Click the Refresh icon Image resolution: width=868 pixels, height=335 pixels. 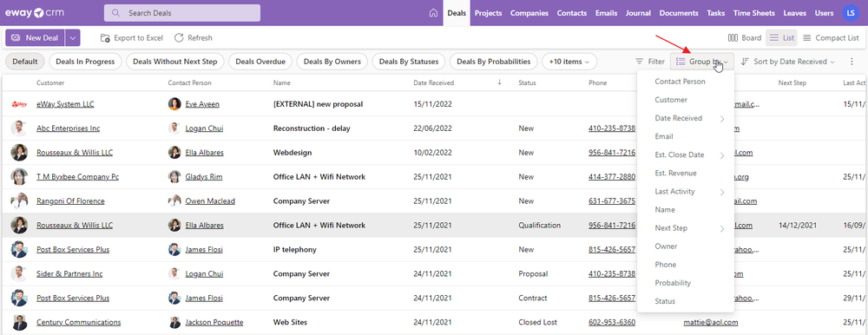pos(179,37)
